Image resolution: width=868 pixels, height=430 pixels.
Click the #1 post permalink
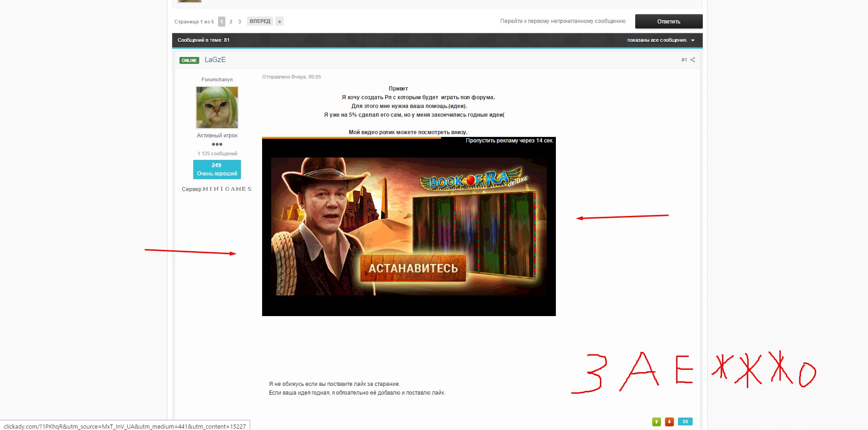684,60
